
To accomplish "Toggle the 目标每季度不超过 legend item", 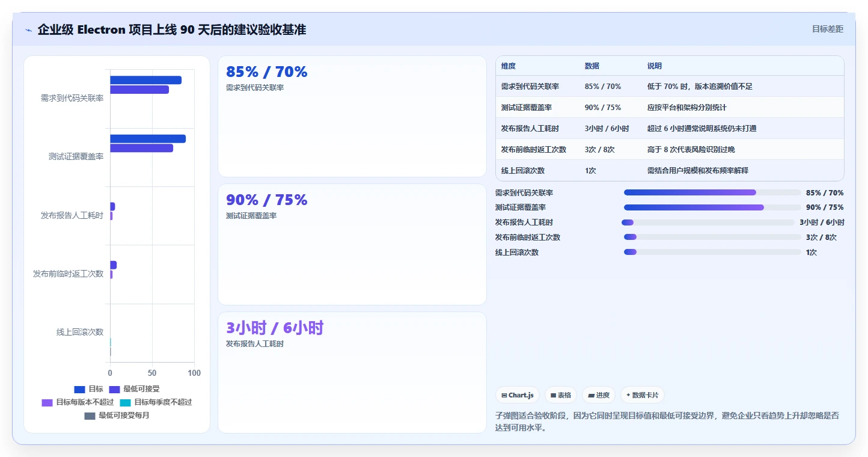I will click(156, 402).
